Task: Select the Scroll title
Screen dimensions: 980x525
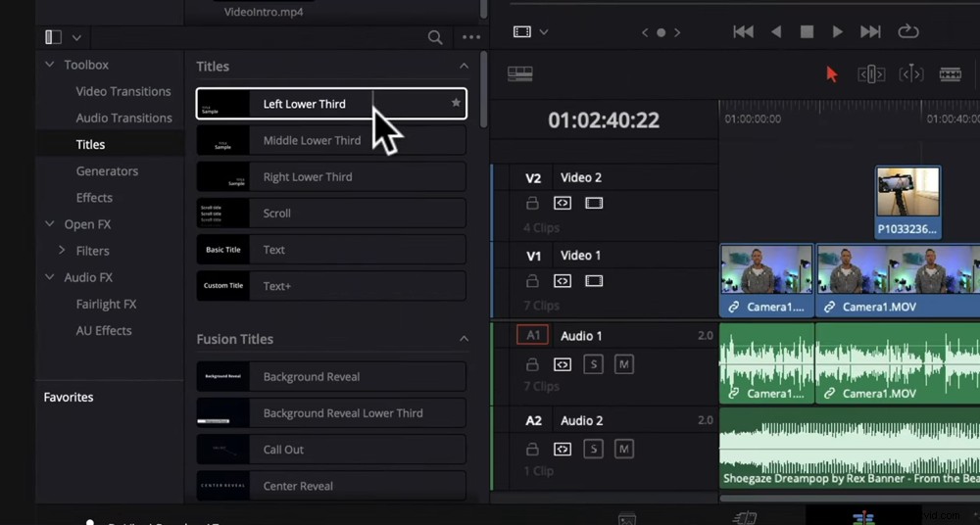Action: (x=331, y=214)
